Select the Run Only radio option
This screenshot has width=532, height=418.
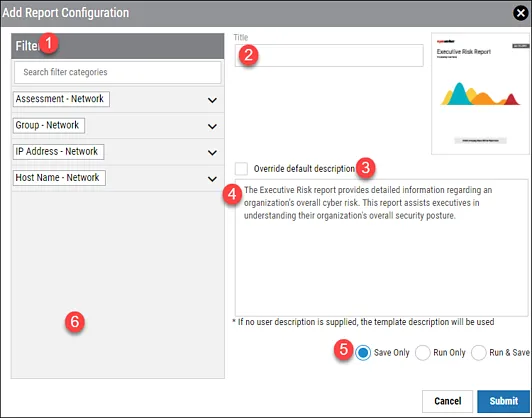[422, 353]
